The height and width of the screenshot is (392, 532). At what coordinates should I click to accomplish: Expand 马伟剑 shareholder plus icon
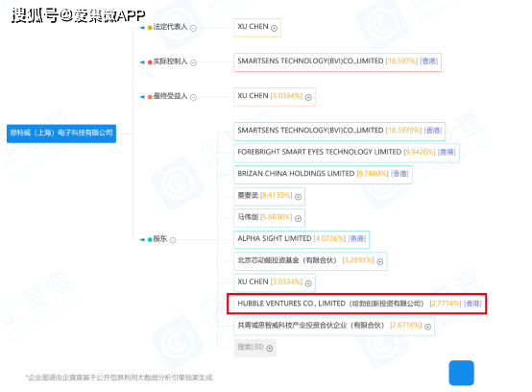pos(299,218)
